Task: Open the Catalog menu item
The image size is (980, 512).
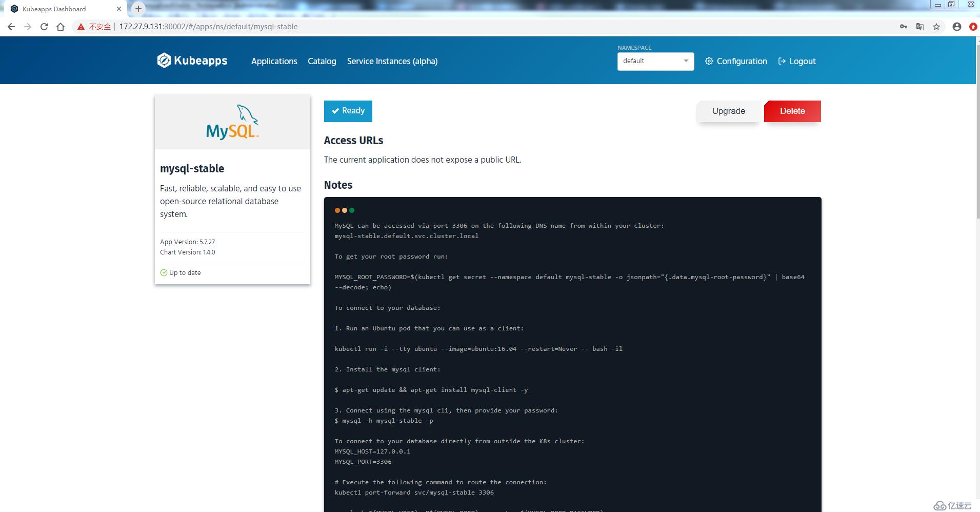Action: (x=322, y=61)
